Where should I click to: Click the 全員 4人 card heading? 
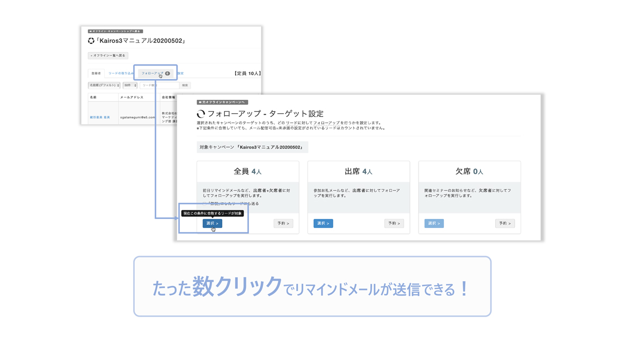(x=247, y=172)
